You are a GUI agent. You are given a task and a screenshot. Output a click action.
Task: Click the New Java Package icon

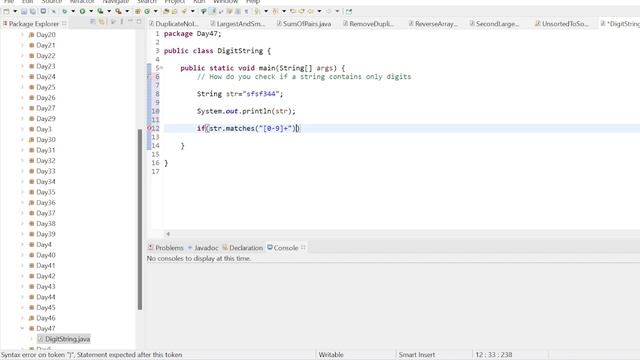tap(138, 11)
